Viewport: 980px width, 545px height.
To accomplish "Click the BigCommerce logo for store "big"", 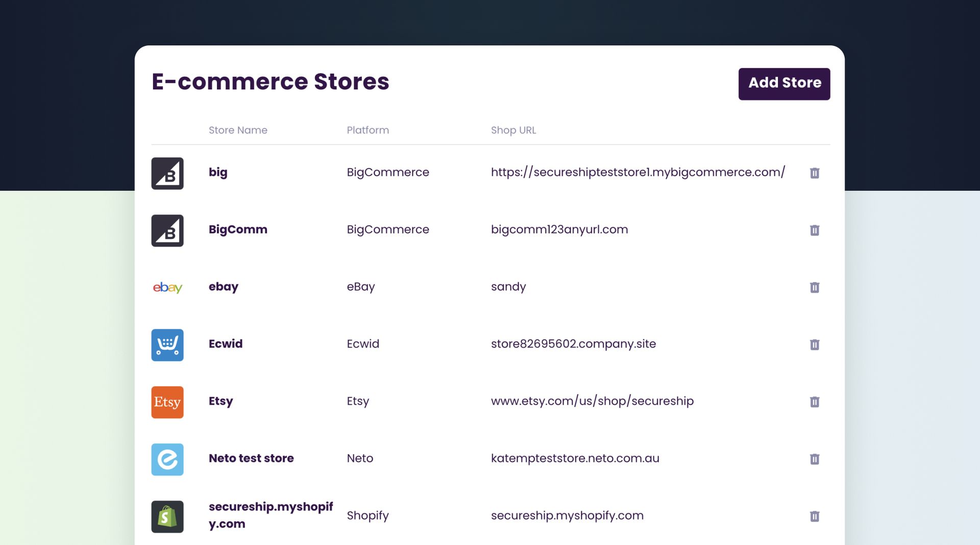I will click(x=167, y=173).
